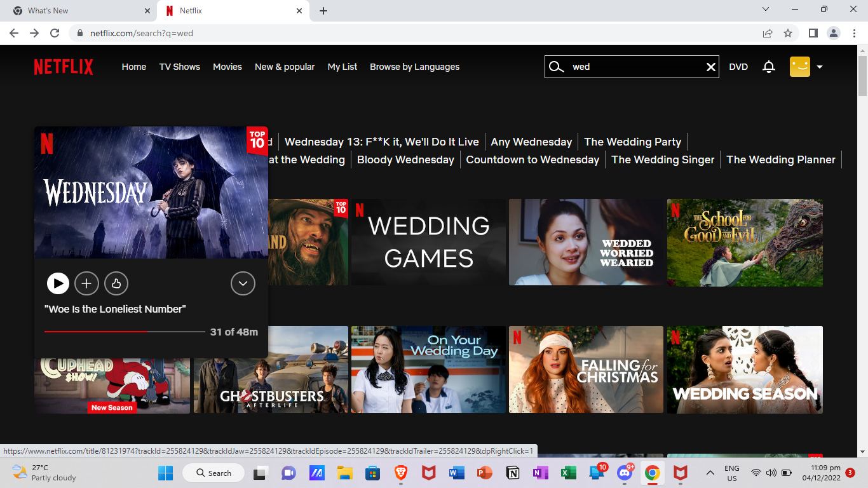The image size is (868, 488).
Task: Open the Ghostbusters Afterlife title
Action: point(271,370)
